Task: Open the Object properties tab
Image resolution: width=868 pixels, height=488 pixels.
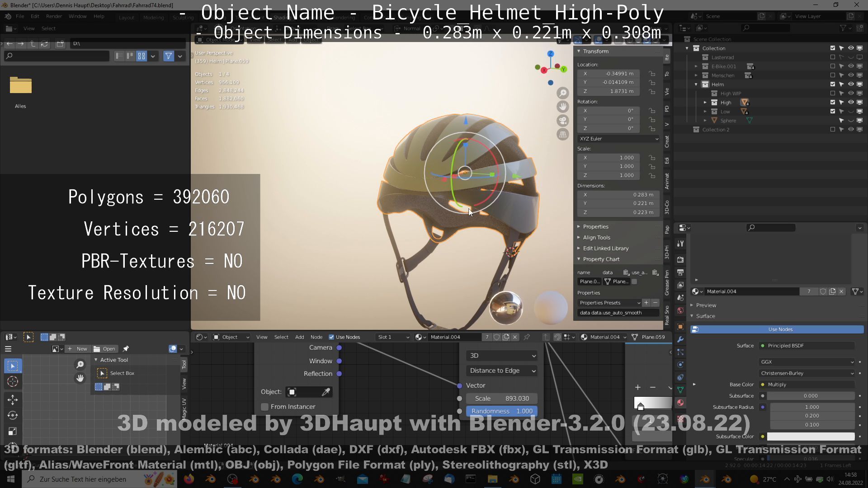Action: (680, 327)
